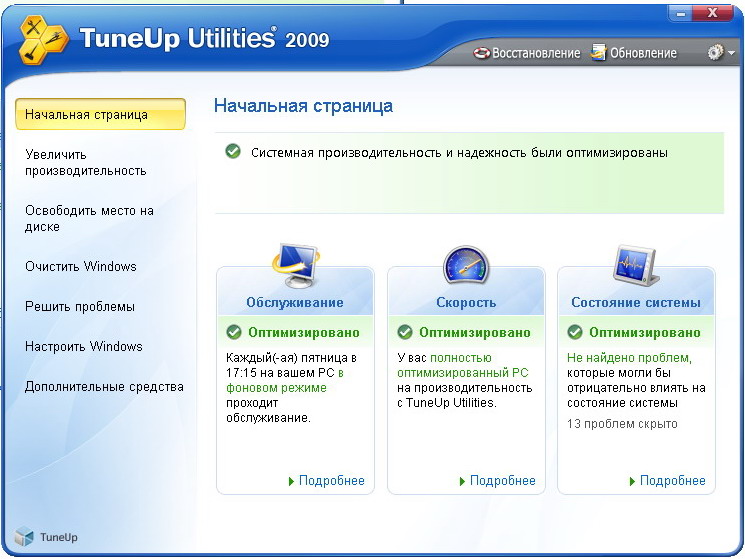
Task: Minimize the TuneUp Utilities window
Action: click(x=680, y=14)
